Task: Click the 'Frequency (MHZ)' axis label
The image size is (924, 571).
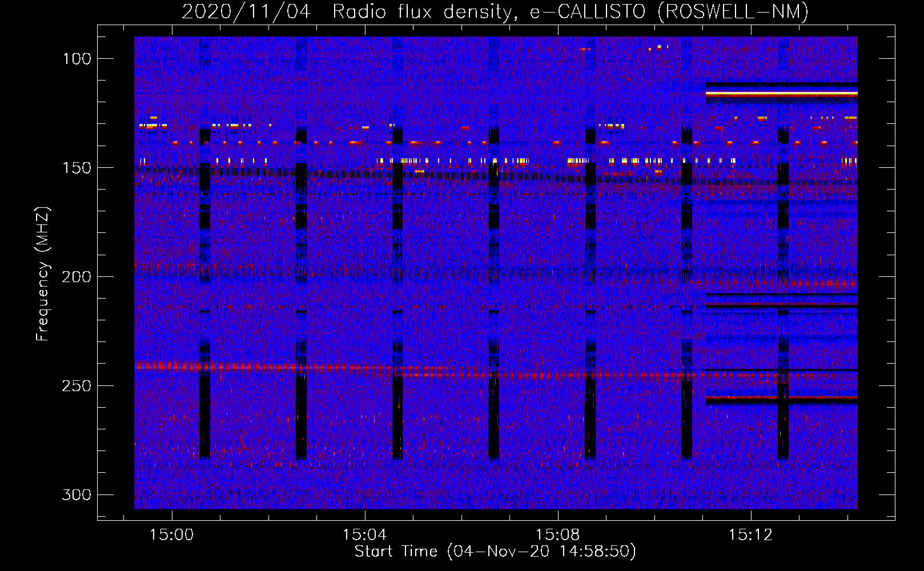Action: 43,274
